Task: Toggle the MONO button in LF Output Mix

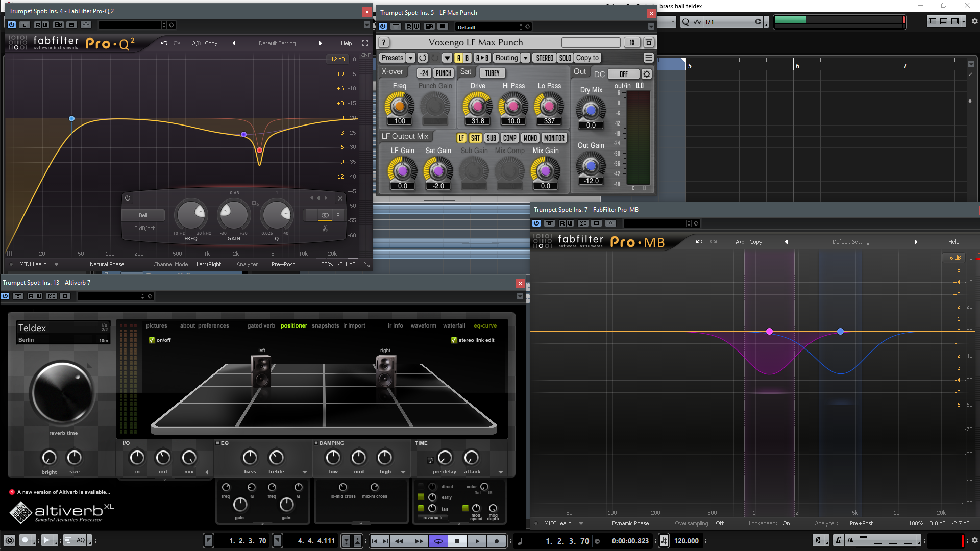Action: 530,138
